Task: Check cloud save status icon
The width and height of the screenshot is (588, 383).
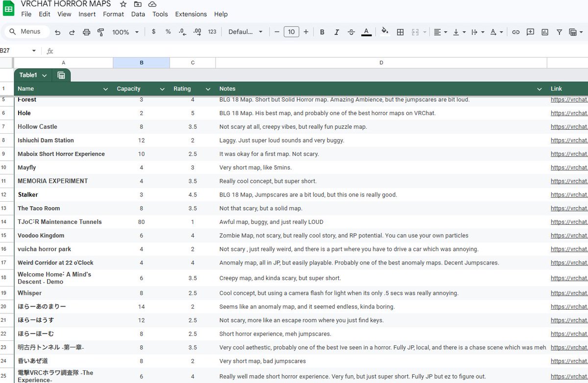Action: 152,4
